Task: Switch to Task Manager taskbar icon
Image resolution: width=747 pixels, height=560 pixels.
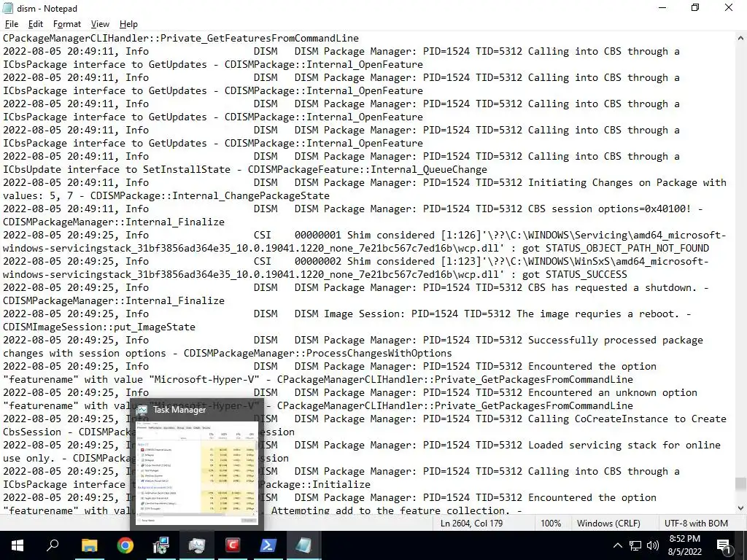Action: click(197, 545)
